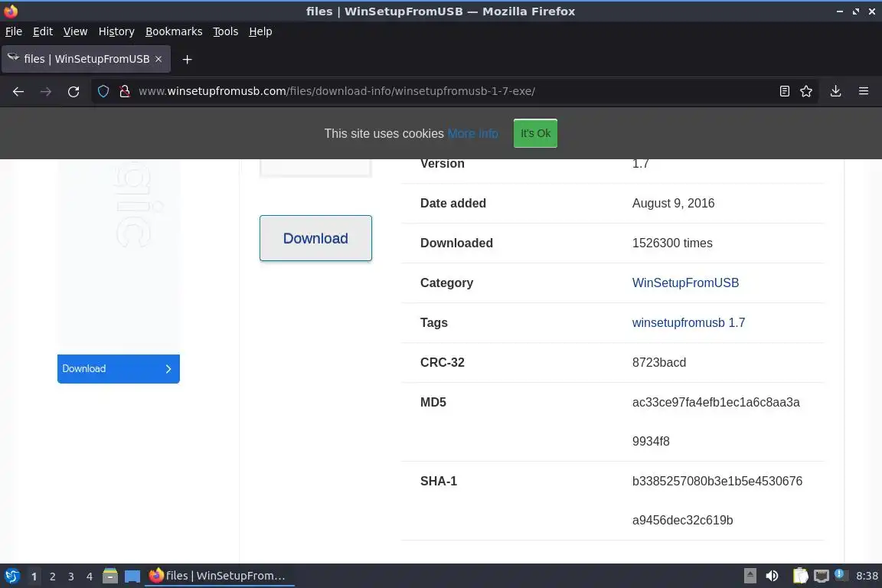The width and height of the screenshot is (882, 588).
Task: Bookmark this page with the star icon
Action: pos(806,91)
